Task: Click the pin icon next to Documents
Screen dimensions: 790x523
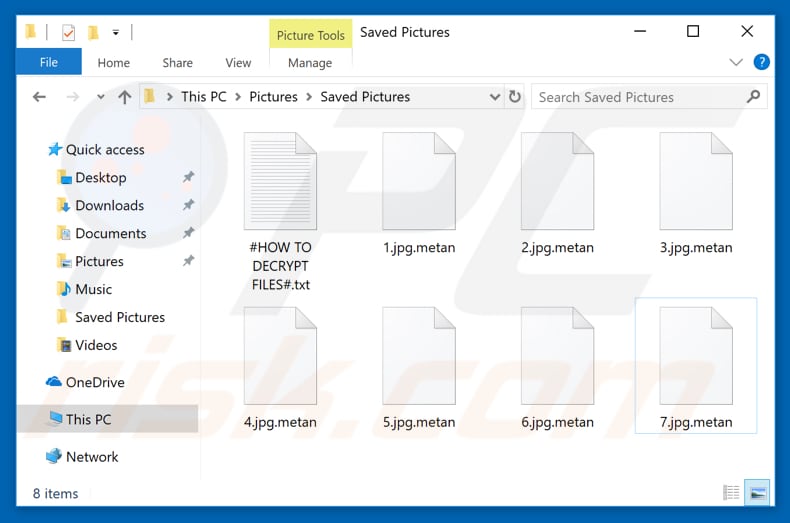Action: [188, 233]
